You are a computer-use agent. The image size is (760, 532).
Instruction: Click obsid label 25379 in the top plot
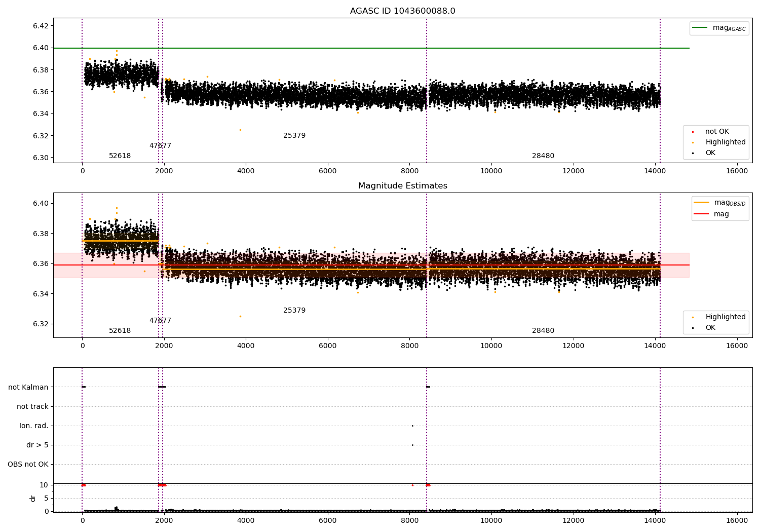[294, 136]
